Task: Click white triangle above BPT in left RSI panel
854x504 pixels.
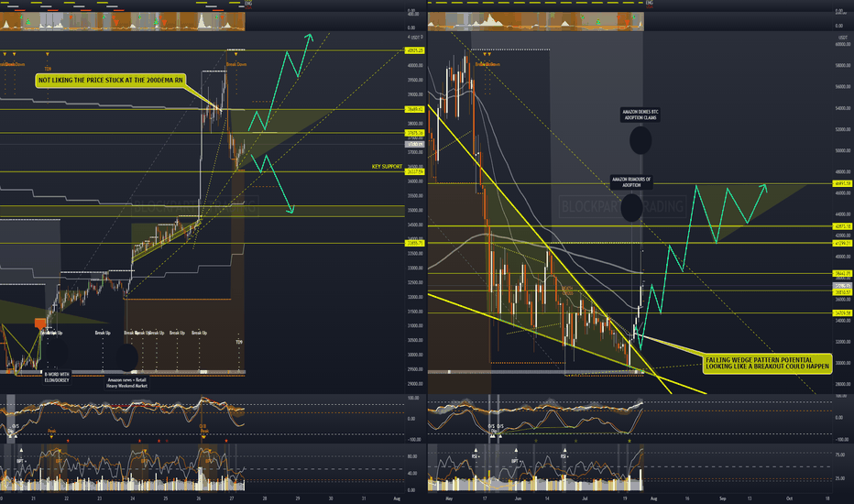Action: click(x=21, y=450)
